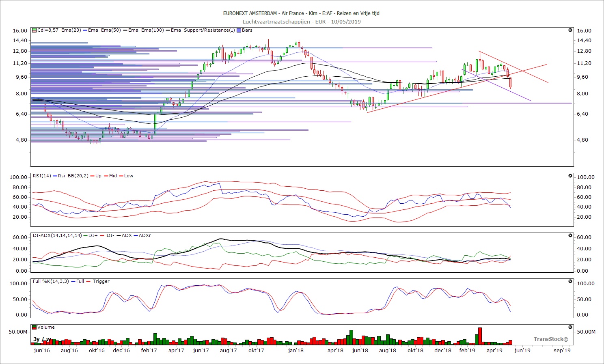Image resolution: width=604 pixels, height=364 pixels.
Task: Click the okt'17 date label
Action: 256,350
